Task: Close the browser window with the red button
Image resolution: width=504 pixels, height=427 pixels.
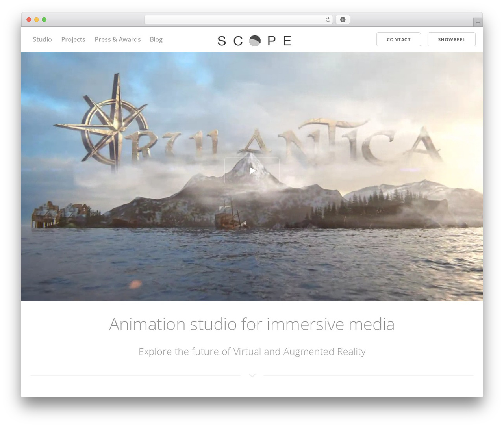Action: tap(29, 20)
